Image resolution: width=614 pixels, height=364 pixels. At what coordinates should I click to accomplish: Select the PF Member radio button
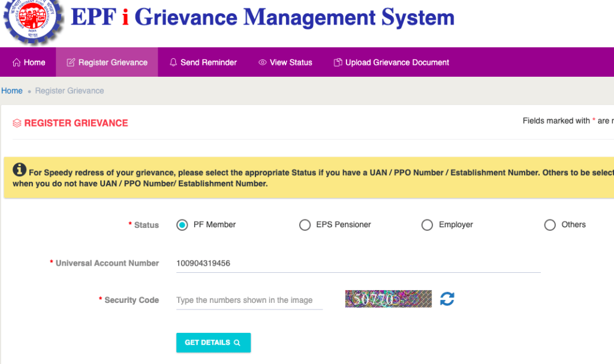point(182,225)
